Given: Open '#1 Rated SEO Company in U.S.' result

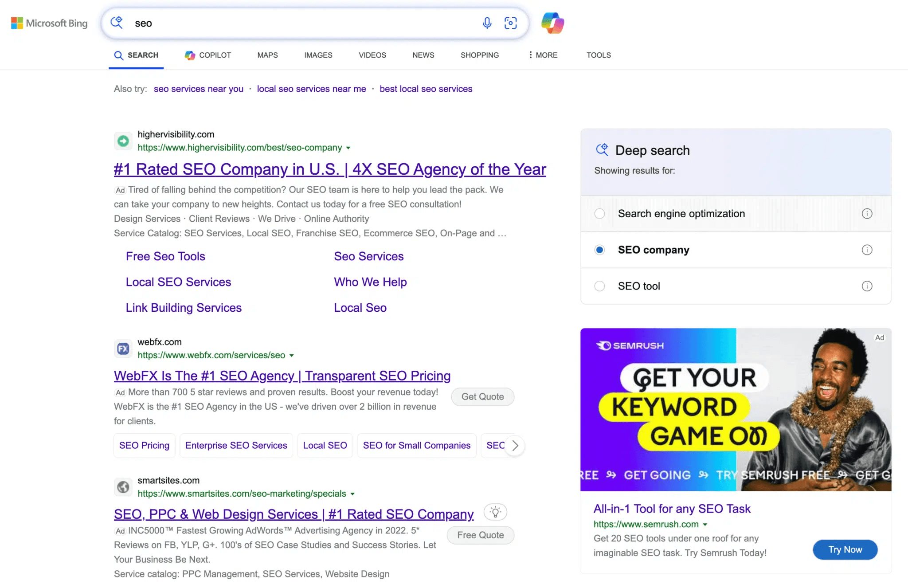Looking at the screenshot, I should pos(330,169).
